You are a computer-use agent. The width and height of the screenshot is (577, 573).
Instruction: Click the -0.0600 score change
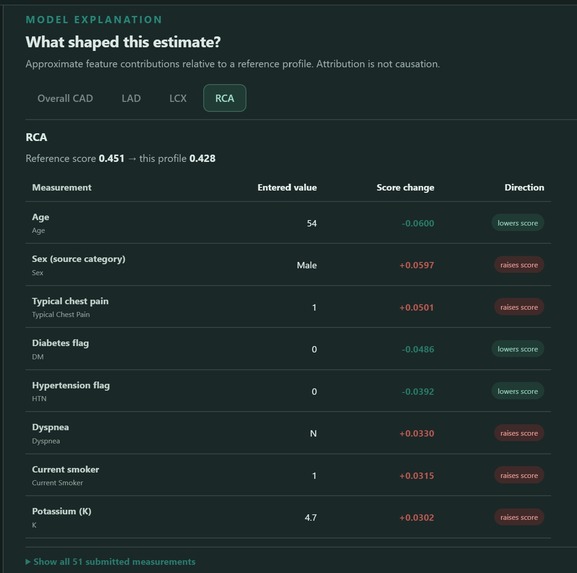[x=418, y=223]
